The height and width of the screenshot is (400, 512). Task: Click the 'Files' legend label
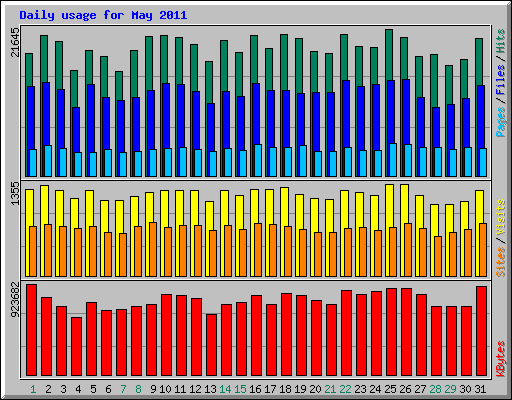501,80
